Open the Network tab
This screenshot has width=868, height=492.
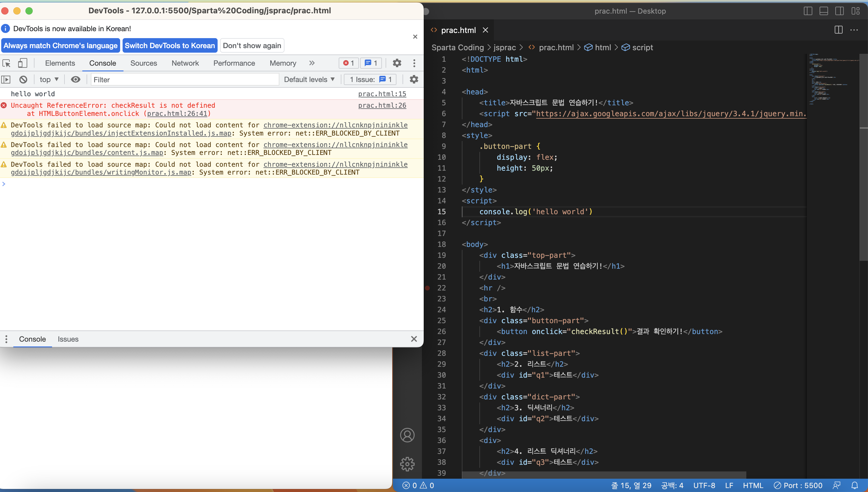(x=185, y=63)
